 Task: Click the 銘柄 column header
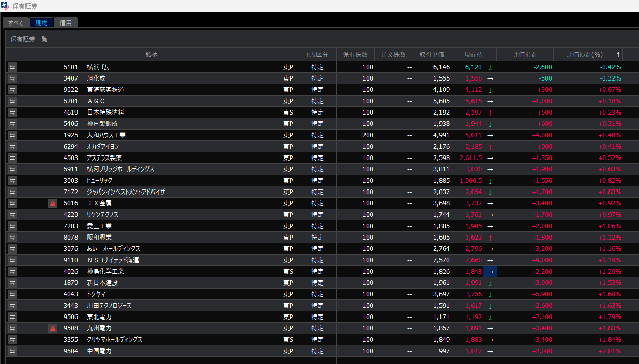(151, 55)
